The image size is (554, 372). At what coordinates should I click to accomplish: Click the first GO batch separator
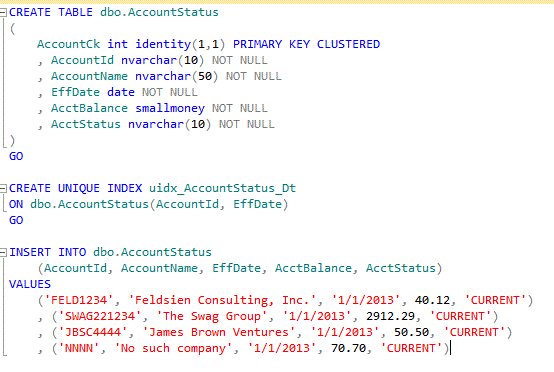click(16, 156)
